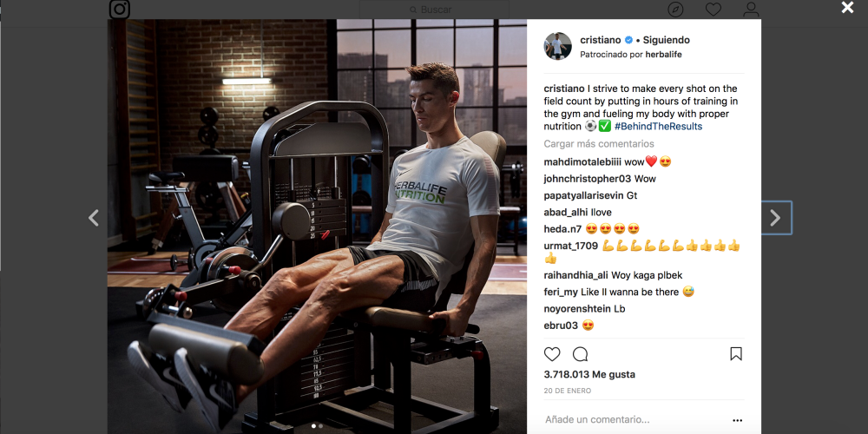
Task: Expand comments via Cargar más comentarios
Action: click(x=598, y=144)
